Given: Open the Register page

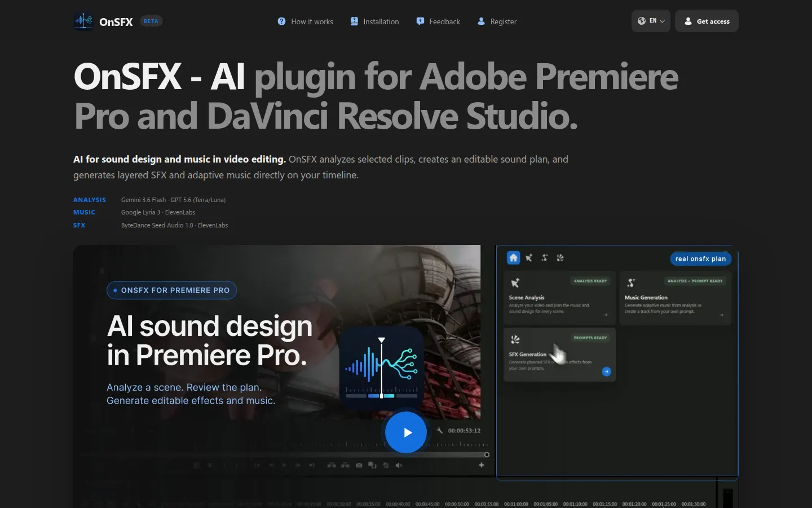Looking at the screenshot, I should [x=497, y=21].
